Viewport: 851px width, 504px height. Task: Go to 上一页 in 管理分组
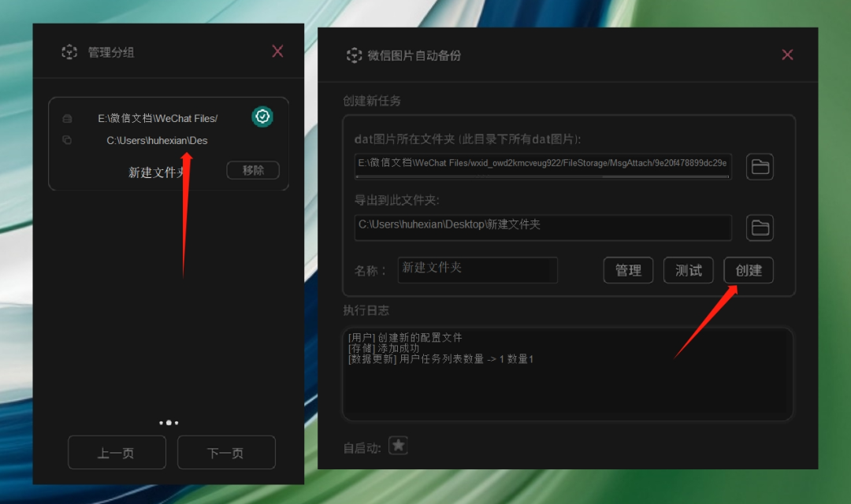117,453
